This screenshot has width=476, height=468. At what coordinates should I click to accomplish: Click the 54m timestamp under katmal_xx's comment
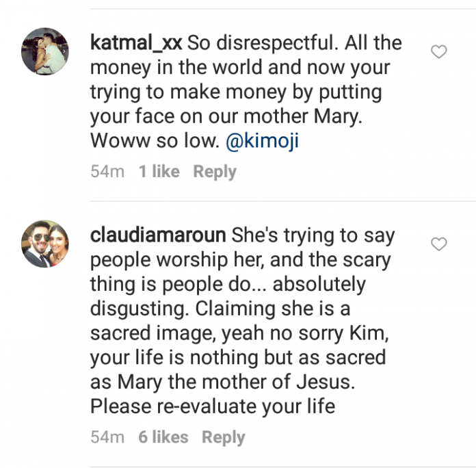coord(107,172)
